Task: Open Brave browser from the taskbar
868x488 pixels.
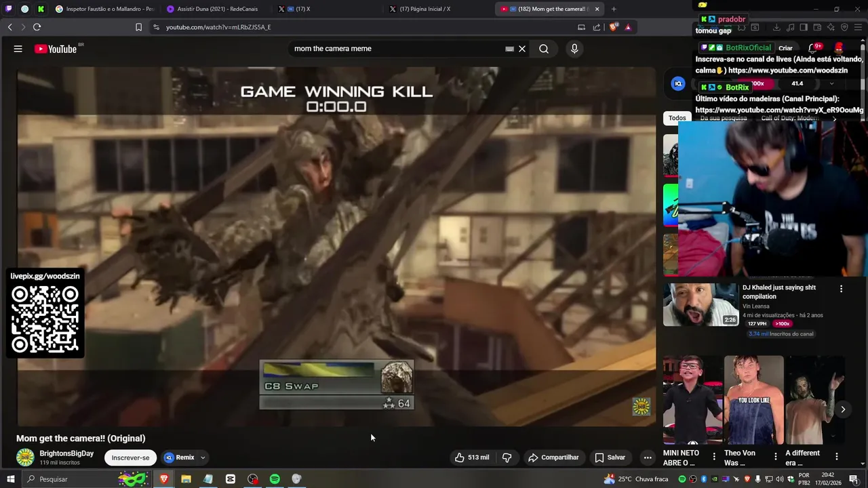Action: coord(163,479)
